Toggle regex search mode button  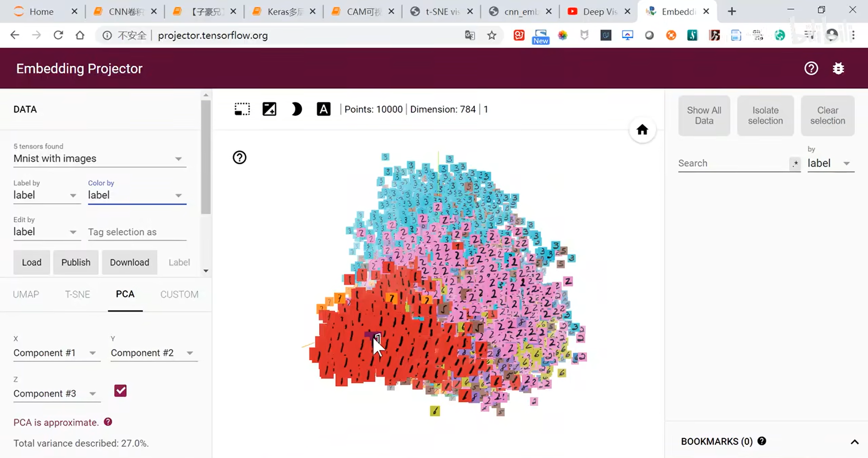coord(795,163)
